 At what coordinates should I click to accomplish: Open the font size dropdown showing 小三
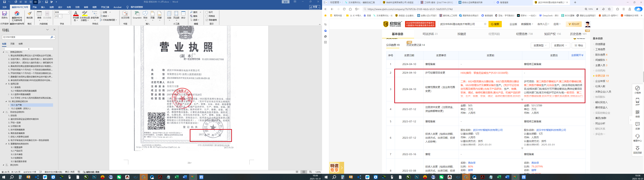point(61,16)
